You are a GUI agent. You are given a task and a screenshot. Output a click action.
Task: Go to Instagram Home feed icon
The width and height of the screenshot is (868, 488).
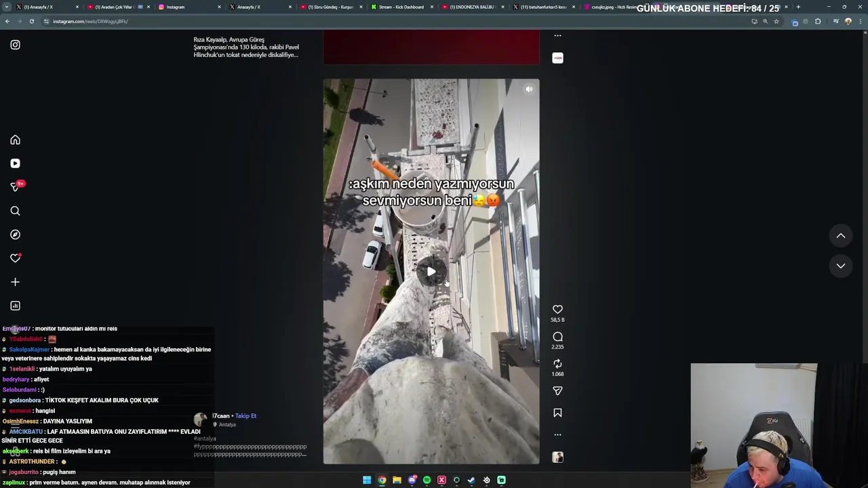tap(15, 140)
